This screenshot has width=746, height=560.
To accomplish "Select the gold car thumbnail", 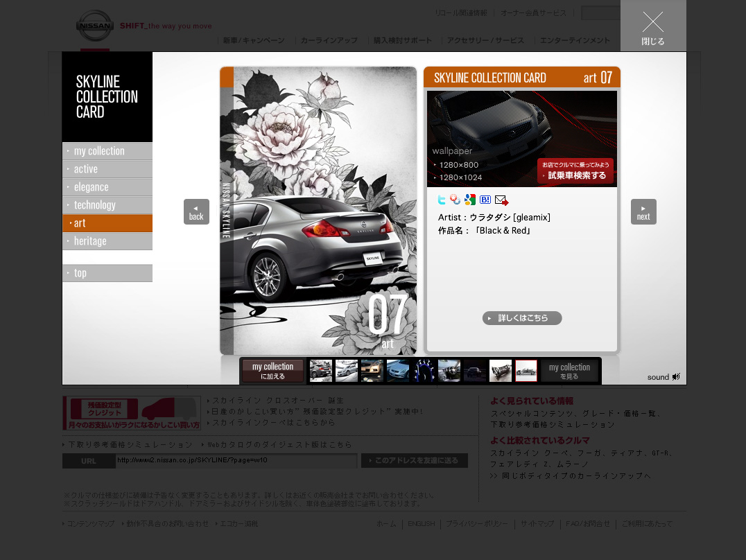I will point(372,371).
